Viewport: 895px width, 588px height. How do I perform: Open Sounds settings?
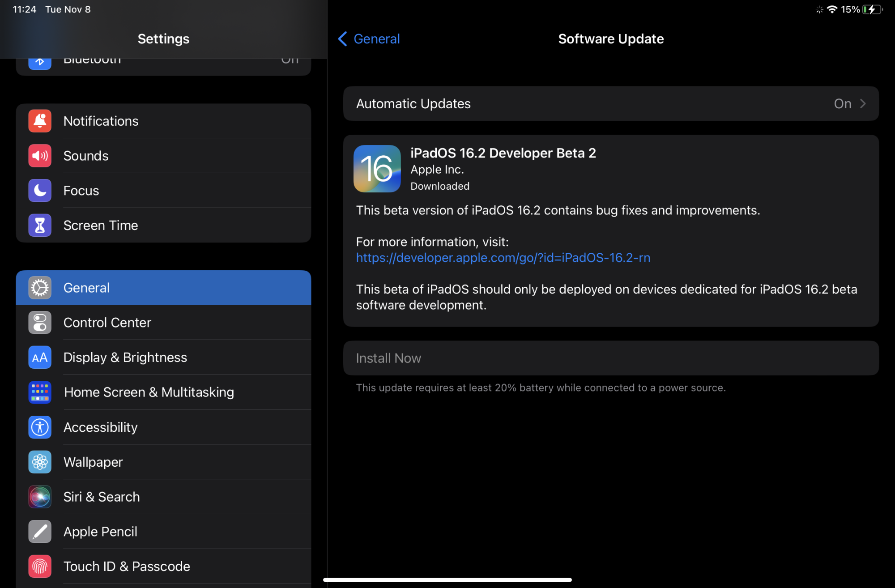pyautogui.click(x=163, y=156)
